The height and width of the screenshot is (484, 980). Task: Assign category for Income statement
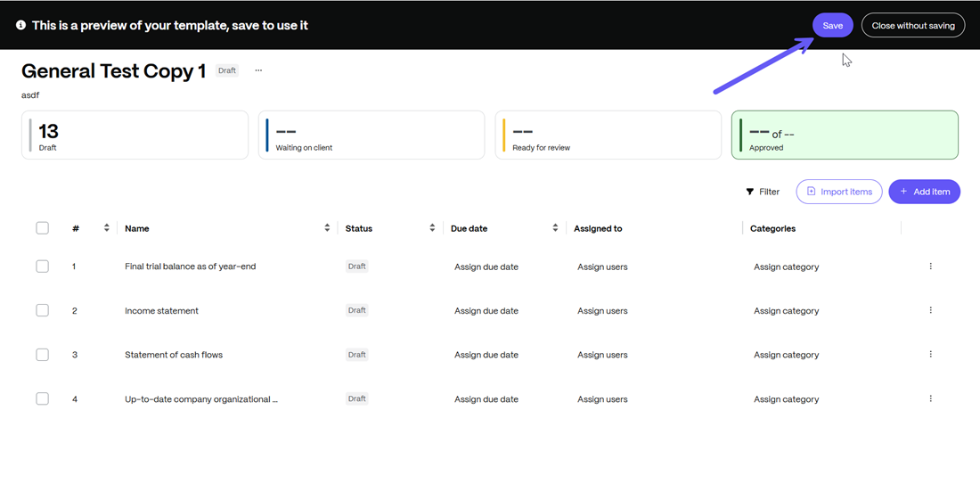click(x=787, y=311)
